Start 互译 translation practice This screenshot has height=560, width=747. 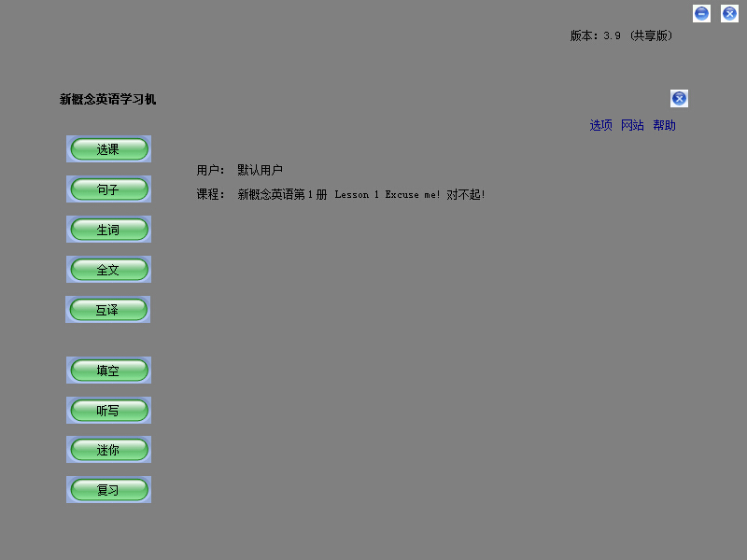108,309
